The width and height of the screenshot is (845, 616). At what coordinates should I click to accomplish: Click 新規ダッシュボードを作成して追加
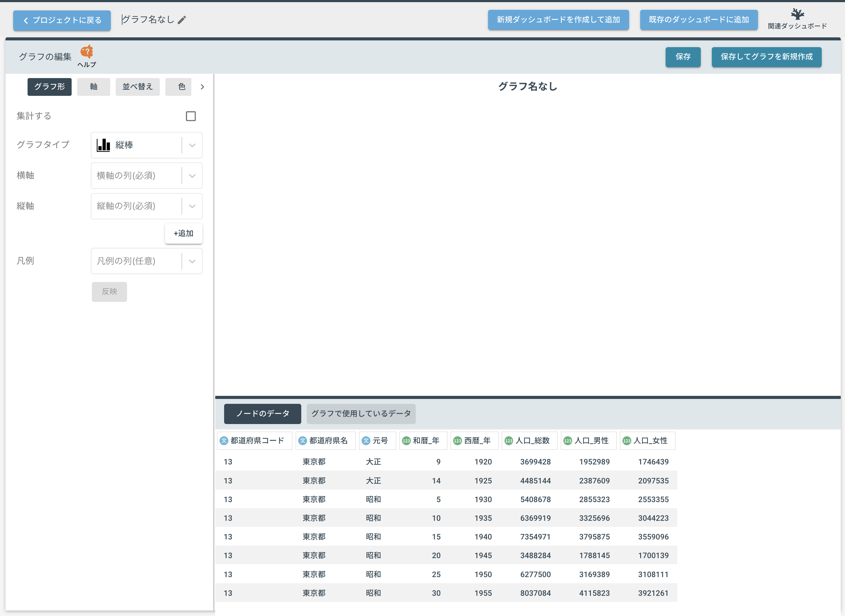[558, 20]
